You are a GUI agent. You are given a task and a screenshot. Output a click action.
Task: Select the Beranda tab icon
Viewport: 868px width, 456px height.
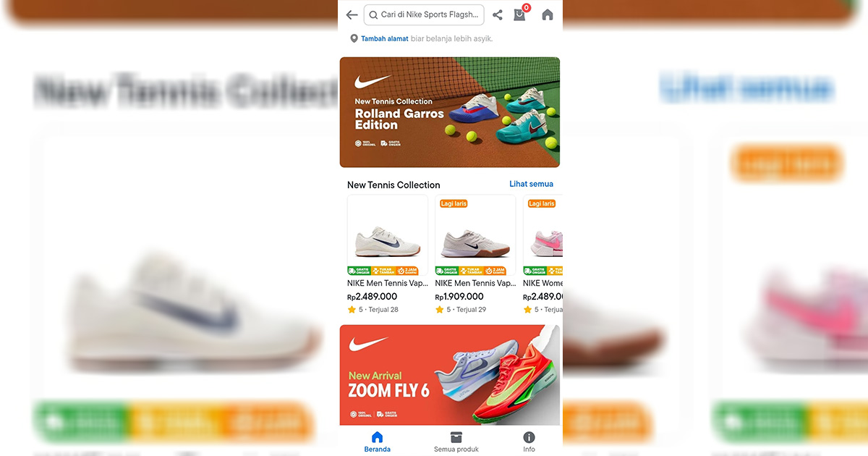click(x=377, y=437)
